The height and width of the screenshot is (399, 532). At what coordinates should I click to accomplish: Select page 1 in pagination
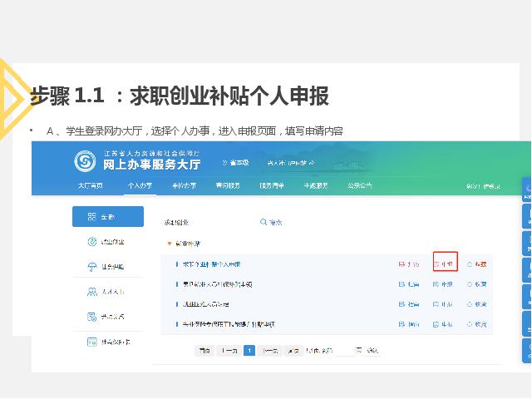pyautogui.click(x=249, y=351)
